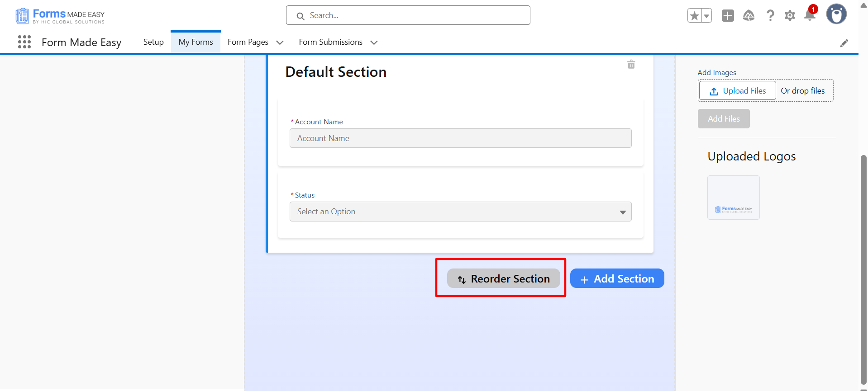The width and height of the screenshot is (868, 391).
Task: Open the Setup tab
Action: (x=153, y=42)
